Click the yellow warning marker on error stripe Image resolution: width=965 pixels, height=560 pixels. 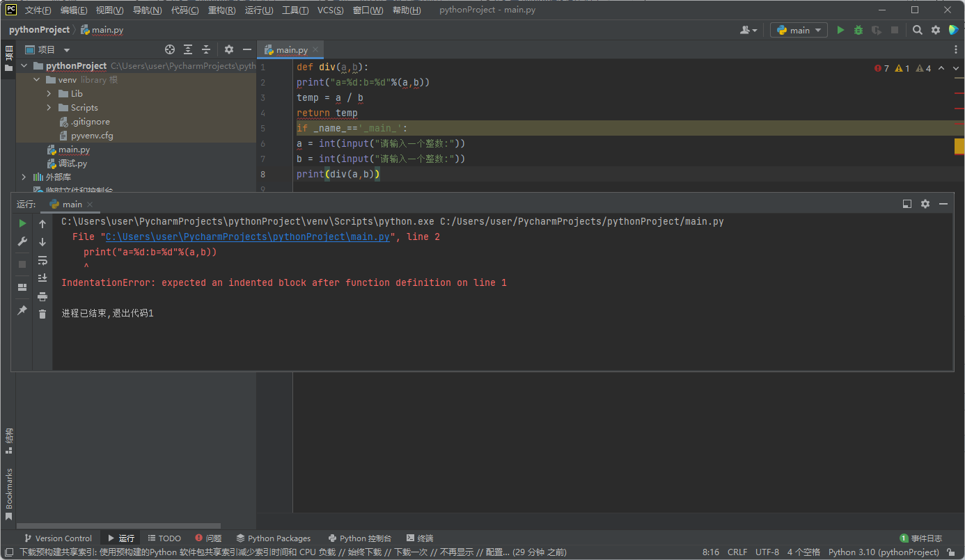tap(959, 145)
